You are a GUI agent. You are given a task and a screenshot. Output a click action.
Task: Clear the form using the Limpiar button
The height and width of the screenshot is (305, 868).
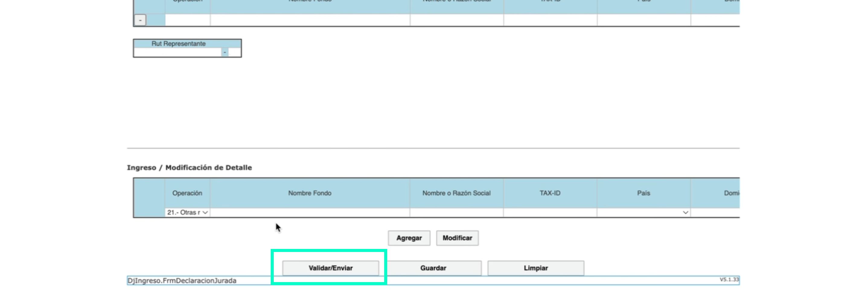[535, 268]
